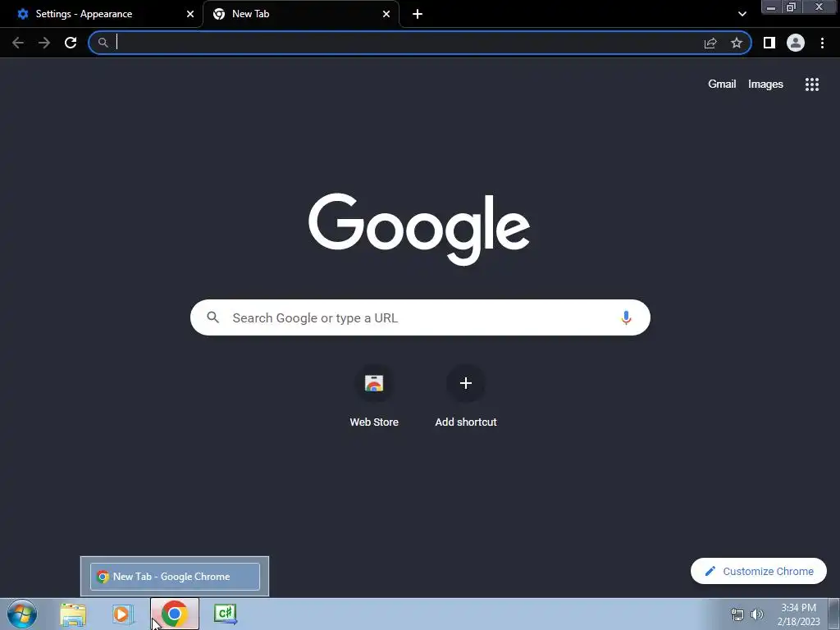Open Windows Explorer from taskbar

(73, 614)
